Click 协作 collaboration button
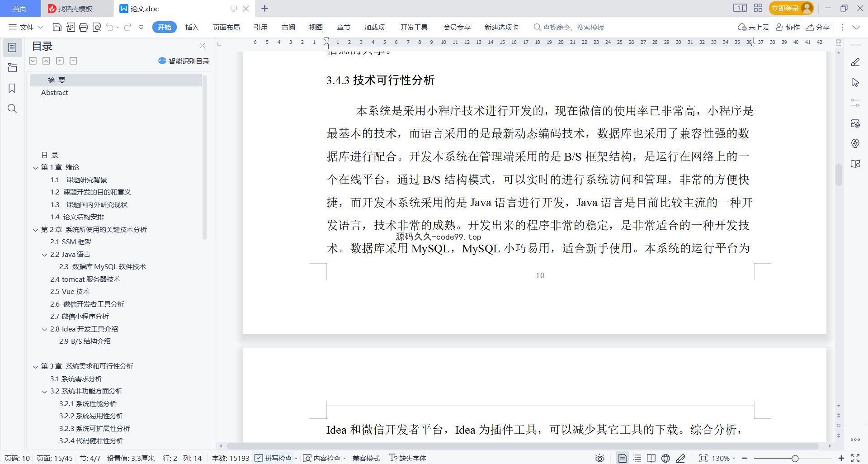 [x=788, y=27]
